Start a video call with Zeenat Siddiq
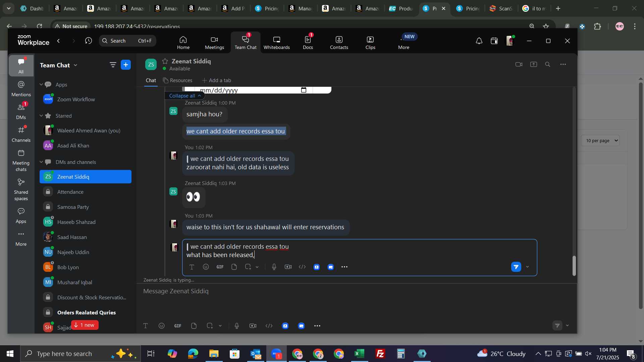Viewport: 644px width, 362px height. click(x=519, y=64)
